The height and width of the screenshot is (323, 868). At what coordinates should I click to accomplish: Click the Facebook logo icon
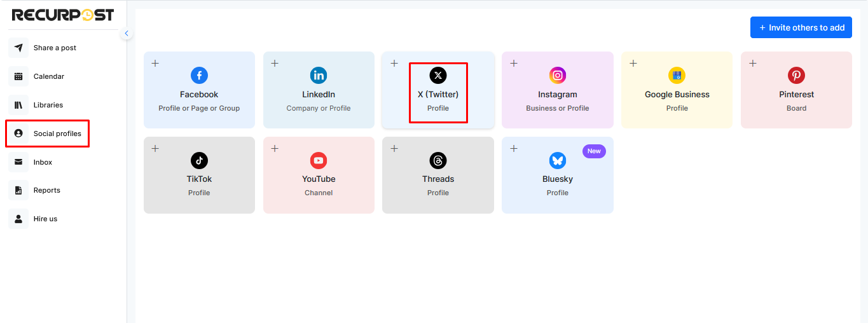tap(199, 76)
